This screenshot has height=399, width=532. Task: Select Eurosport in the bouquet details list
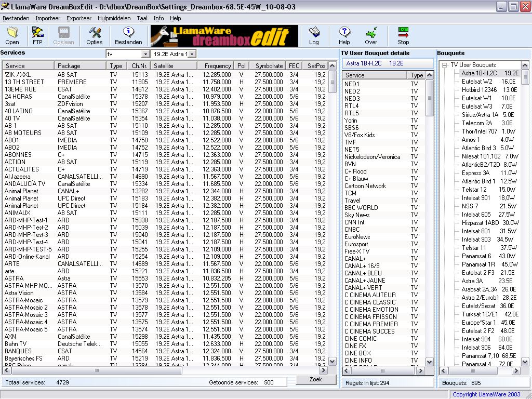point(384,244)
